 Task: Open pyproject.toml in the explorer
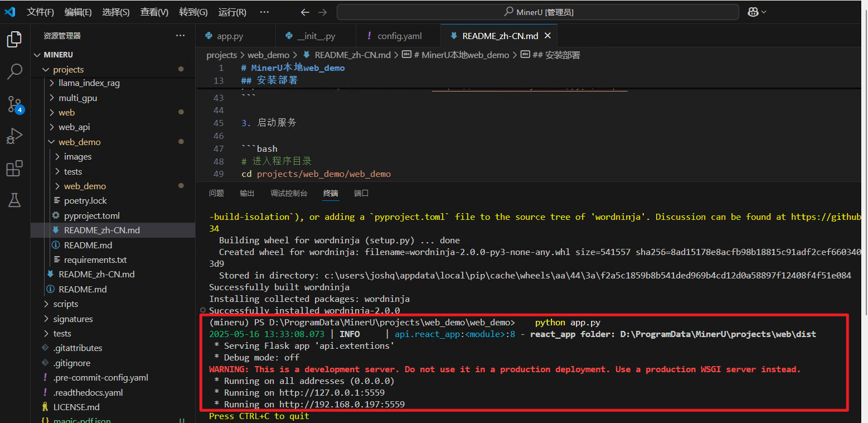pos(113,215)
